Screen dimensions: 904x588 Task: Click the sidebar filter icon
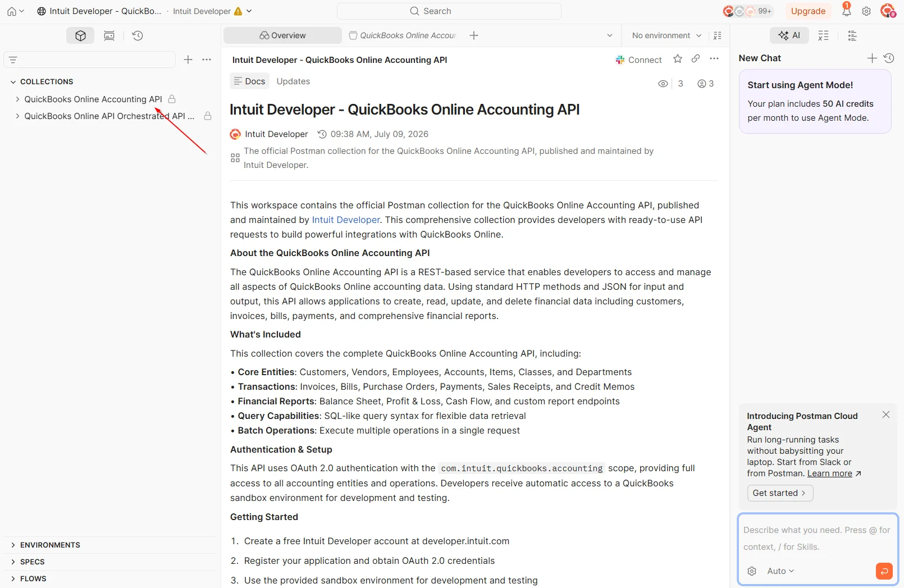tap(13, 60)
